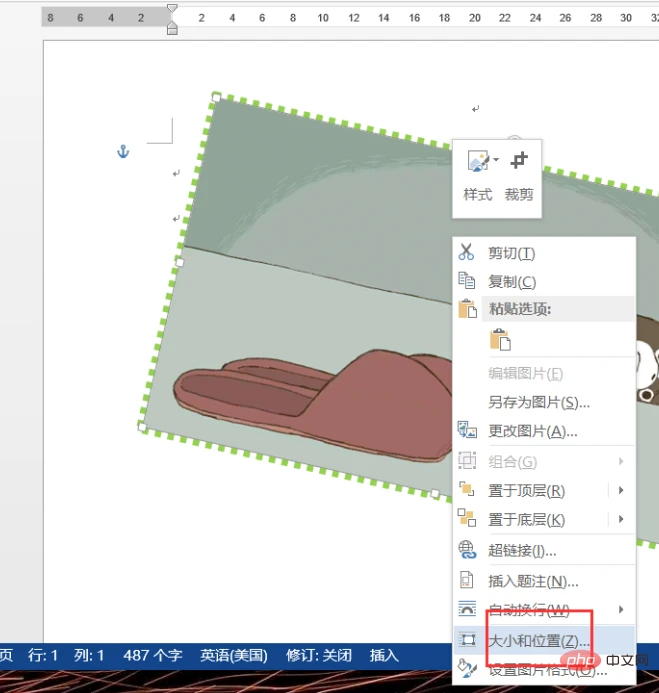Click the left indent marker on ruler

point(172,29)
